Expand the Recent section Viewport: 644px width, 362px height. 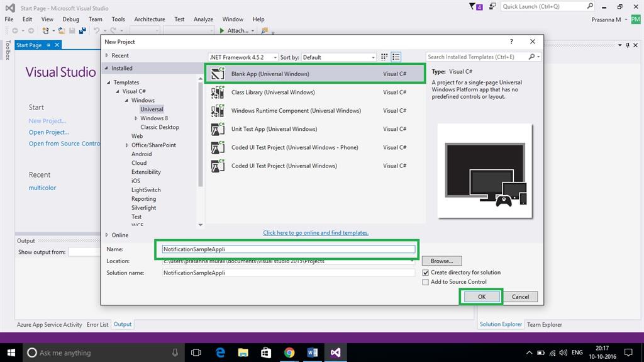pyautogui.click(x=107, y=55)
